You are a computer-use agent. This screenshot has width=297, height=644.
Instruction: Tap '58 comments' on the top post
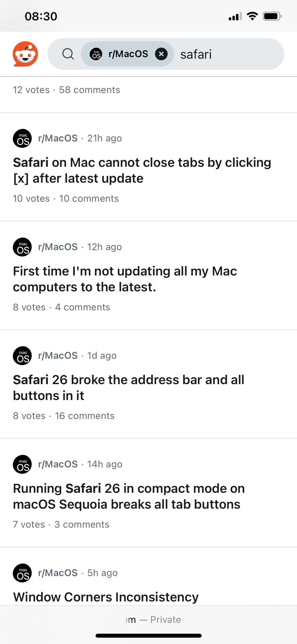coord(89,90)
